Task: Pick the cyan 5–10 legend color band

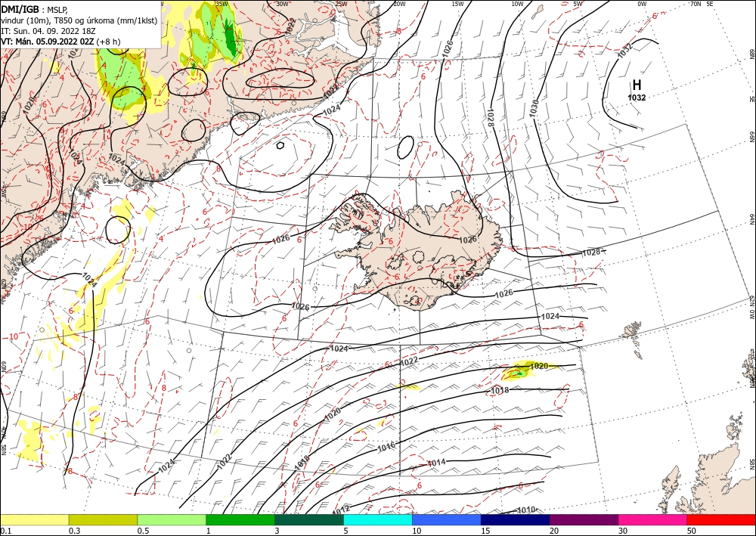Action: (x=378, y=519)
